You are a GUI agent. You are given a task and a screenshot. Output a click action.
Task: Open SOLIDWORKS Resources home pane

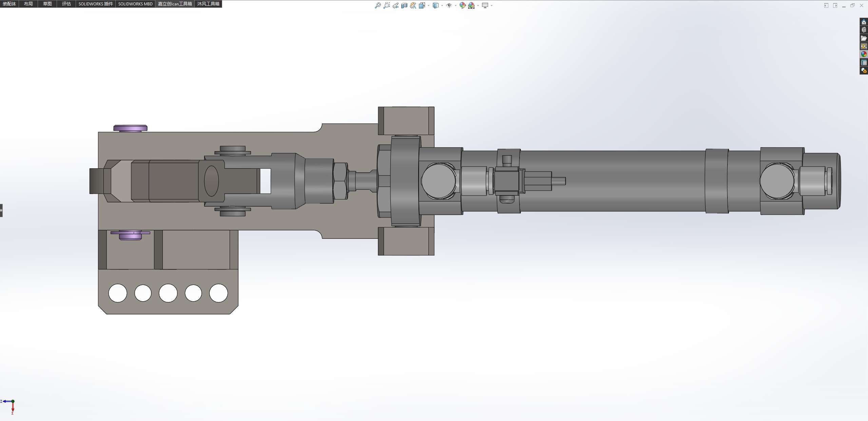(x=864, y=22)
